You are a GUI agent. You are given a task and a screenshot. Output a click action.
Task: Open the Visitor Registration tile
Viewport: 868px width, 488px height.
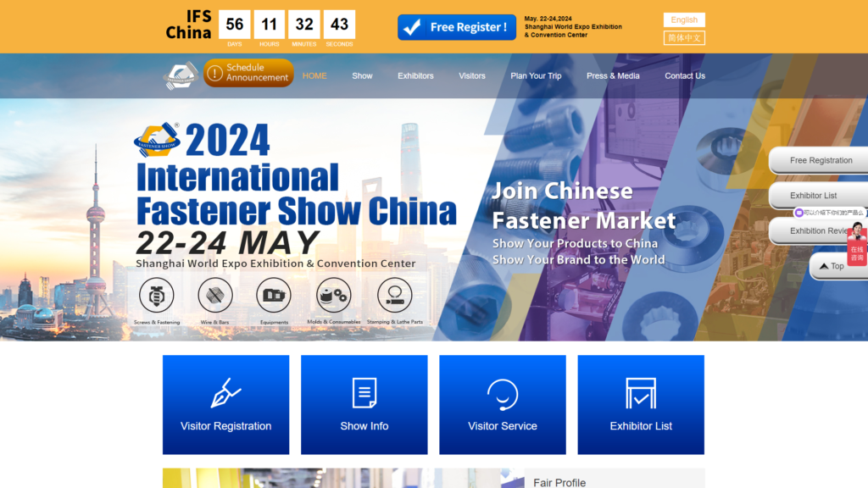pyautogui.click(x=225, y=404)
